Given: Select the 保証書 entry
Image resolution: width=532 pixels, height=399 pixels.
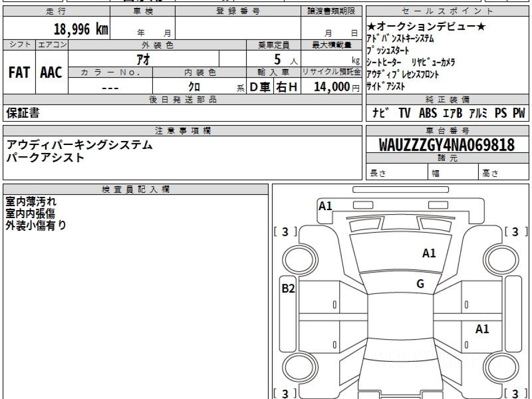Looking at the screenshot, I should coord(23,113).
